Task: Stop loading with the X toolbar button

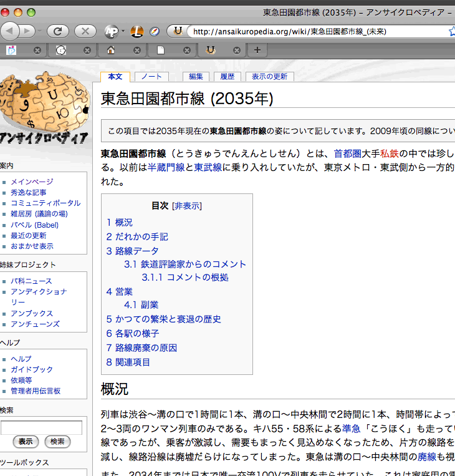Action: 85,31
